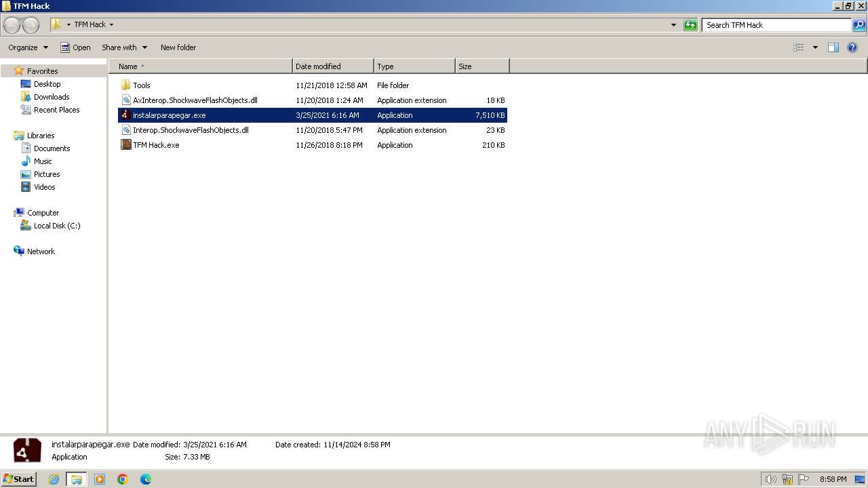Open the Documents library

[x=52, y=148]
